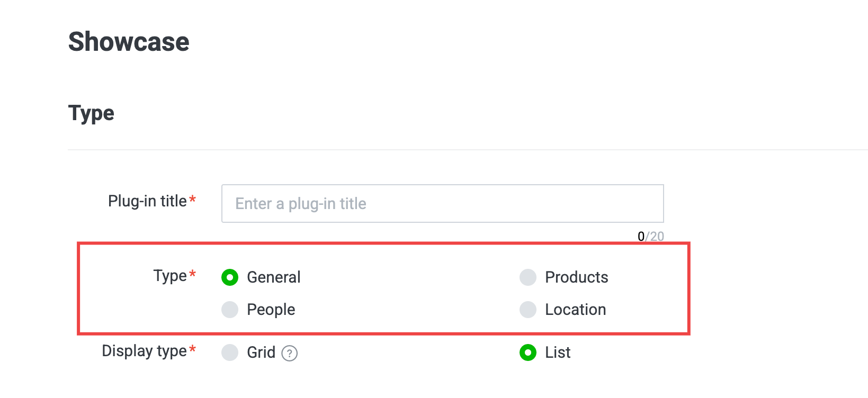Click the Showcase page heading
This screenshot has width=868, height=398.
129,42
